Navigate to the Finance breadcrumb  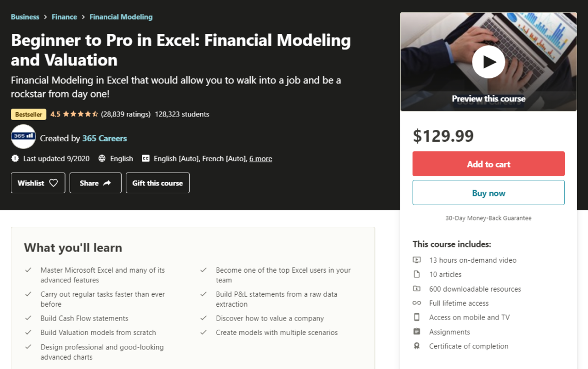tap(64, 16)
